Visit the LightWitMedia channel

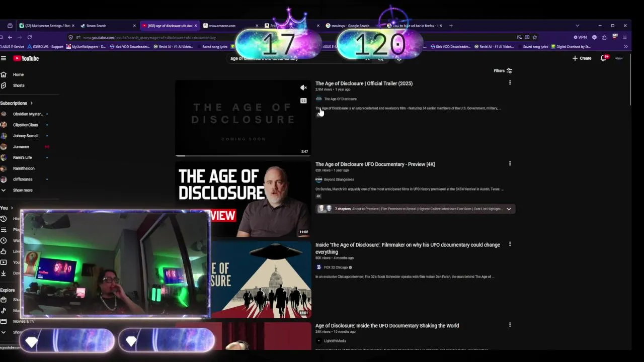335,341
